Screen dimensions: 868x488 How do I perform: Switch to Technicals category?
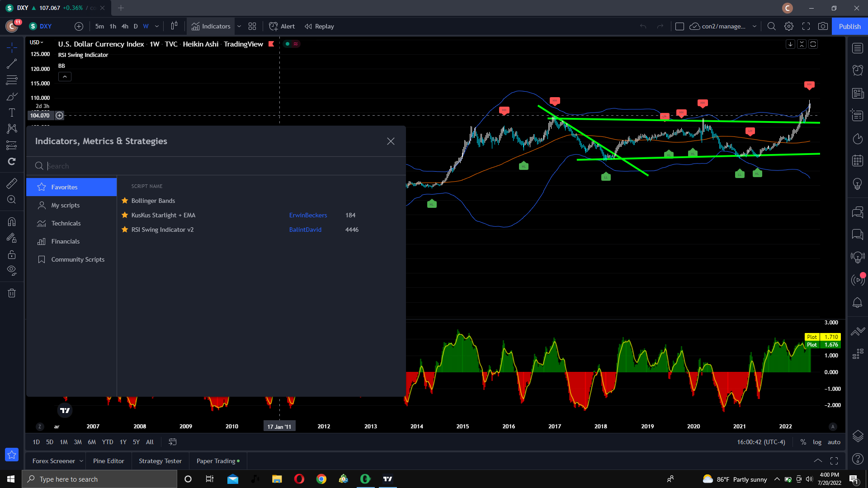[66, 223]
